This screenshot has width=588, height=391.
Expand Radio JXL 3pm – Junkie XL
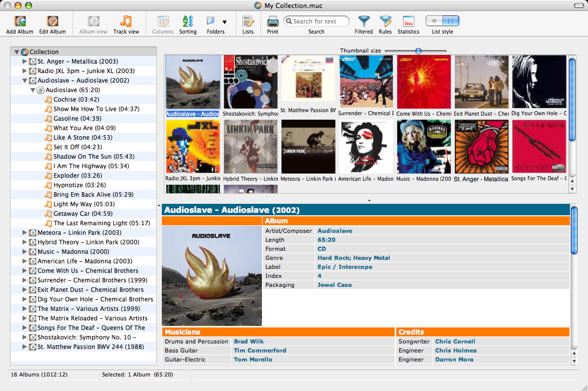pos(25,71)
